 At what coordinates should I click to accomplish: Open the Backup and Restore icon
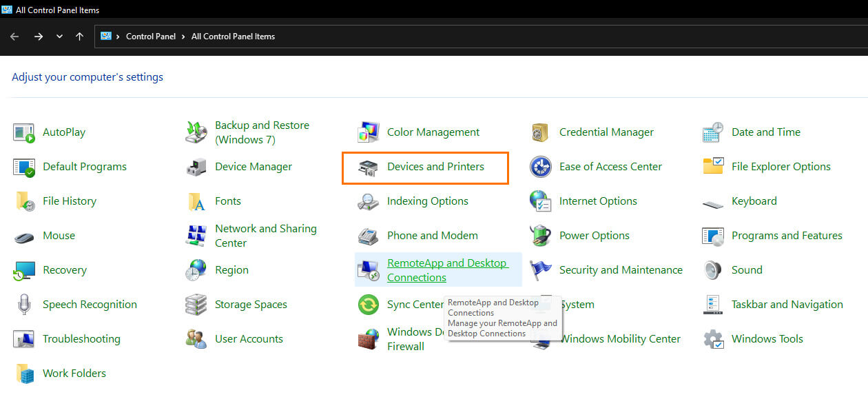196,132
